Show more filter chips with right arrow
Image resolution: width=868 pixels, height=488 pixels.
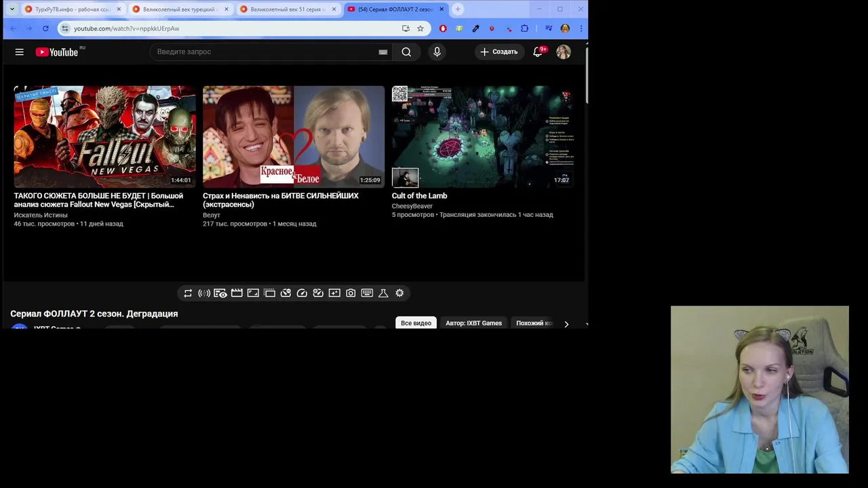[x=566, y=324]
